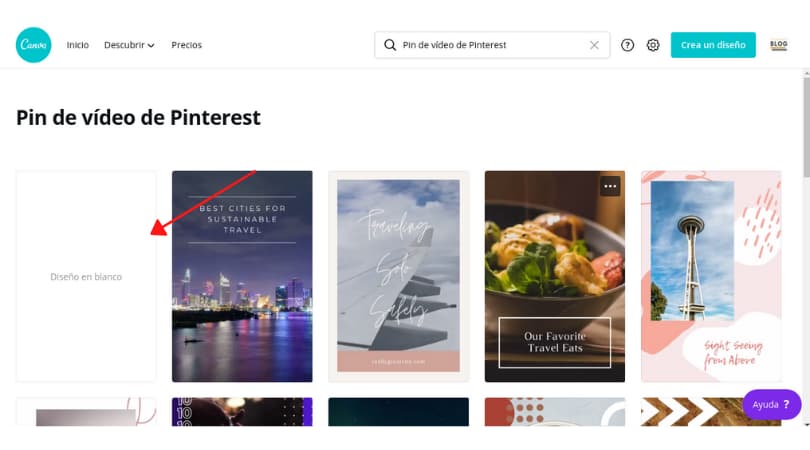Pick the Traveling Solo Safely template

(398, 276)
